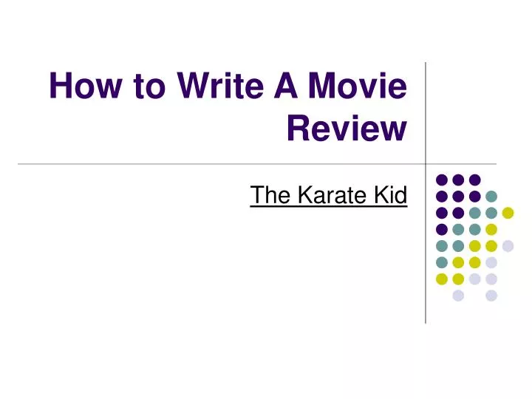532x399 pixels.
Task: Click the lavender dot in the sixth dot row
Action: [491, 262]
